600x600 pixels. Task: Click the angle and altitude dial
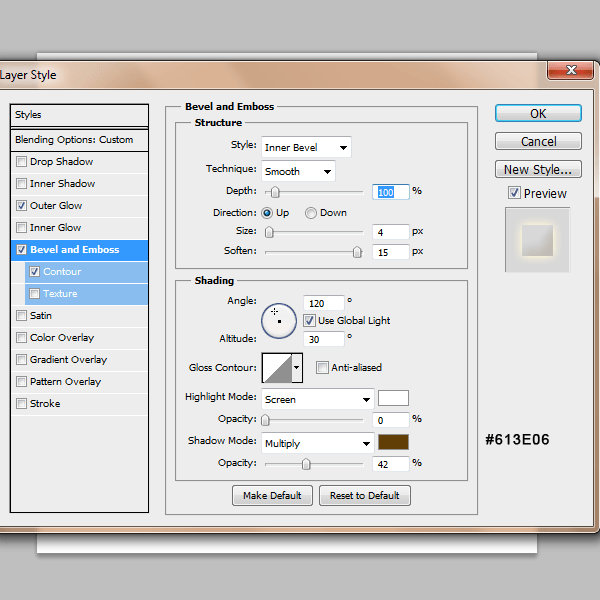(x=279, y=321)
